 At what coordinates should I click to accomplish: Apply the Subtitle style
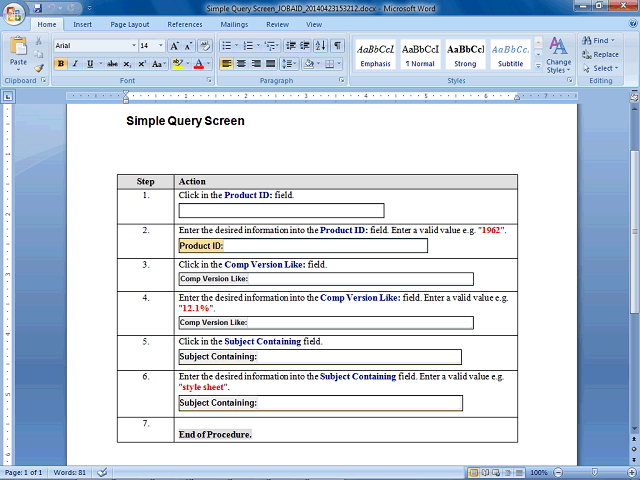510,55
